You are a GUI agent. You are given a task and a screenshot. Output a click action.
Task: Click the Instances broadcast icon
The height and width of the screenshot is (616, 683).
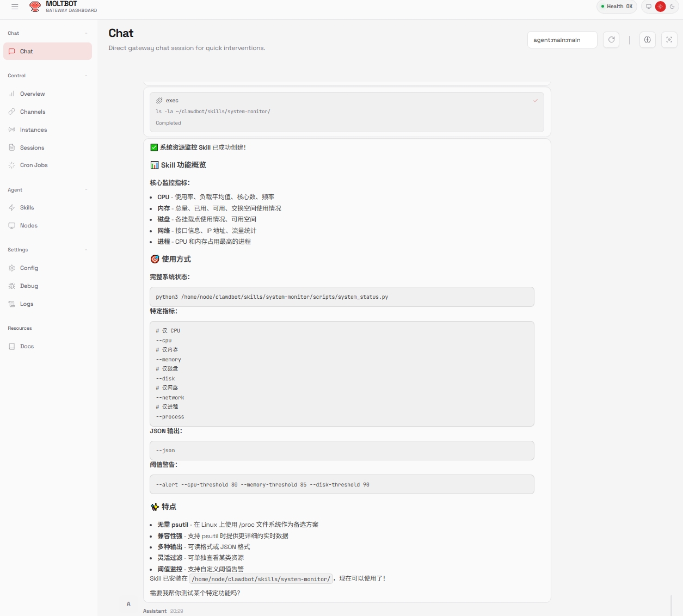coord(12,130)
